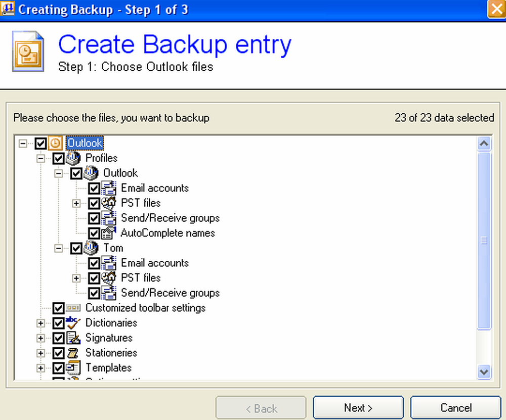This screenshot has width=506, height=420.
Task: Collapse the Profiles node
Action: [40, 158]
